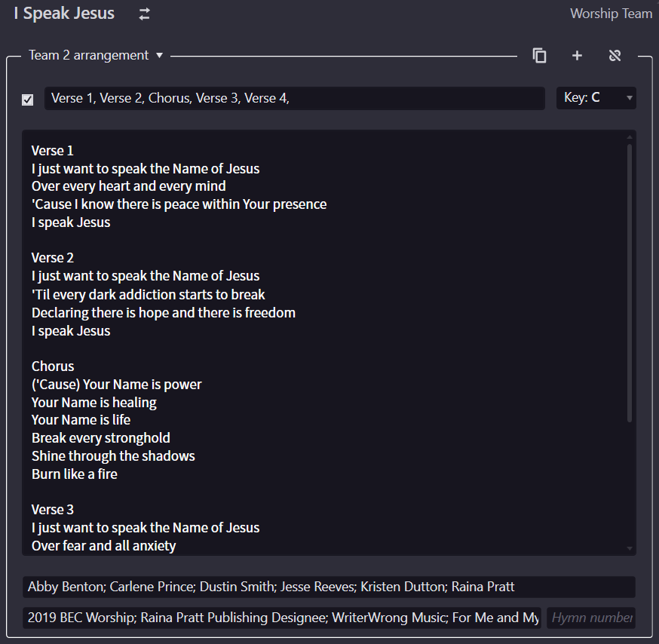Click the Verse 2 heading in the lyrics
Viewport: 659px width, 644px height.
pos(53,258)
